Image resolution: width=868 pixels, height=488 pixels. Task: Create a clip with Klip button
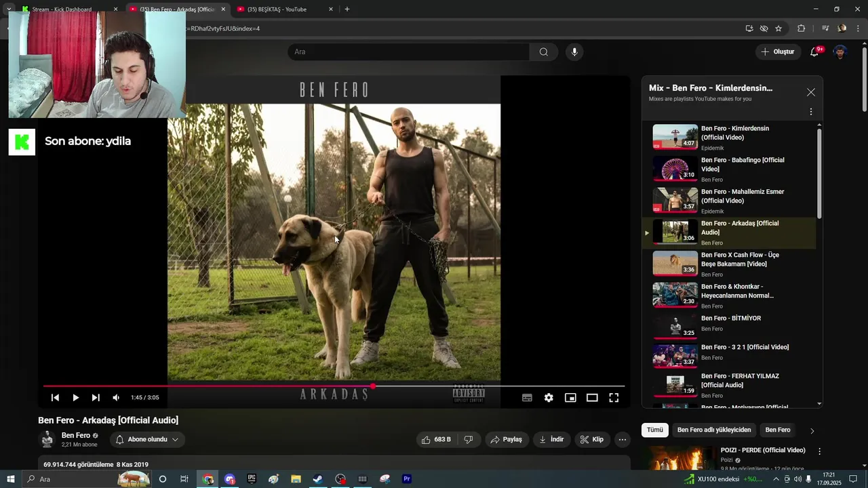tap(592, 439)
